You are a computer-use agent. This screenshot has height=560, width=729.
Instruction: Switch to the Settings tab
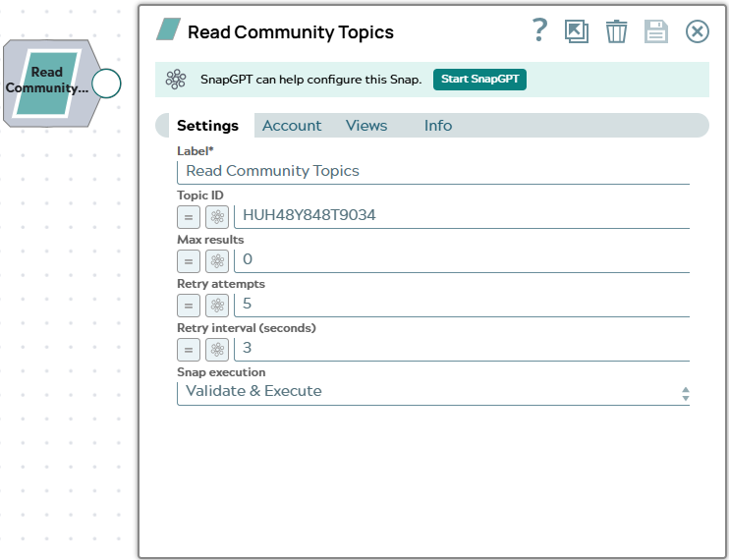pyautogui.click(x=207, y=126)
